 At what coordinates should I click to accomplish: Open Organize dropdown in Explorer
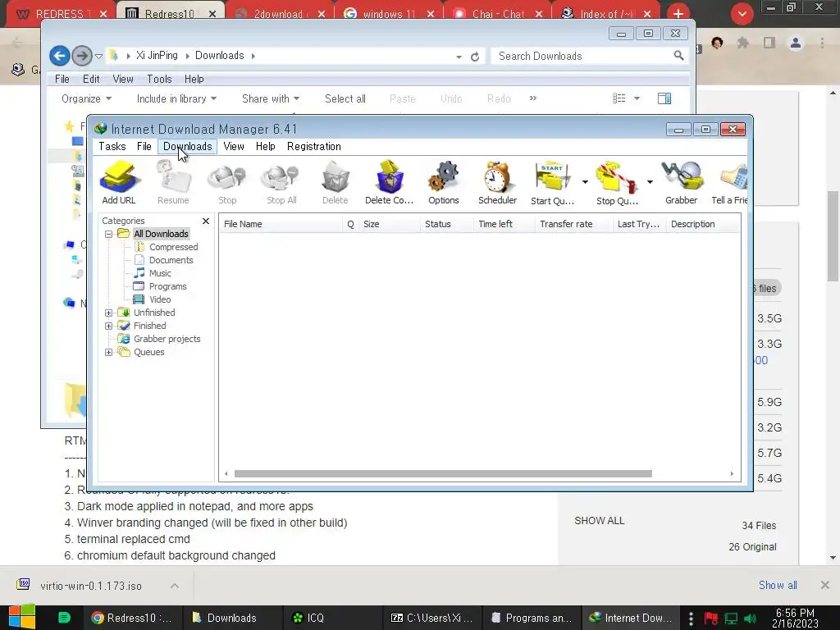tap(86, 98)
